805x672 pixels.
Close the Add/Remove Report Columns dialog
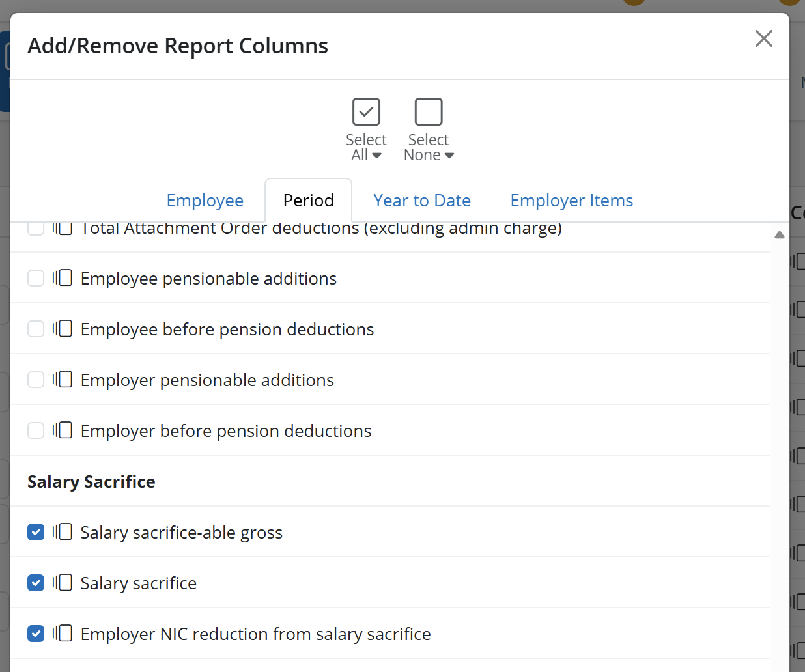(x=764, y=38)
